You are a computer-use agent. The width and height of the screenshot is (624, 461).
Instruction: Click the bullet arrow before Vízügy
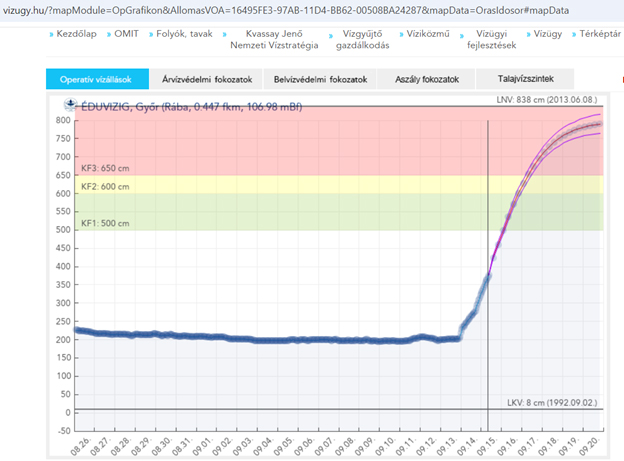point(528,35)
